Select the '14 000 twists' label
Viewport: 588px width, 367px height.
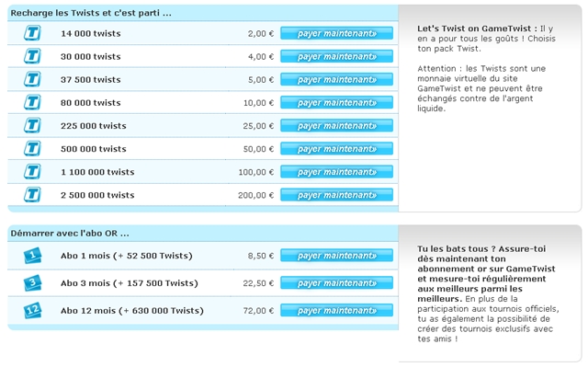(91, 33)
